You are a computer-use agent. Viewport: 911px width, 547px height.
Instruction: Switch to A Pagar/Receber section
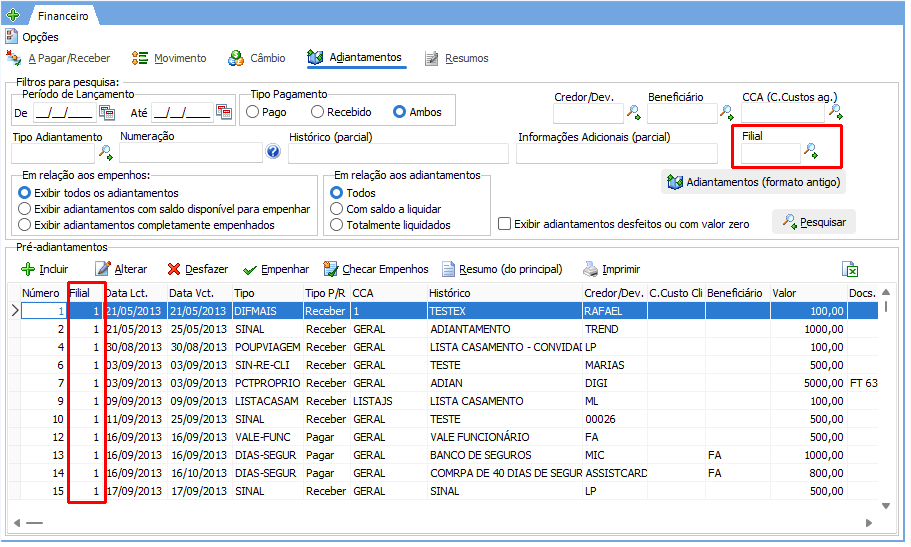pyautogui.click(x=58, y=58)
